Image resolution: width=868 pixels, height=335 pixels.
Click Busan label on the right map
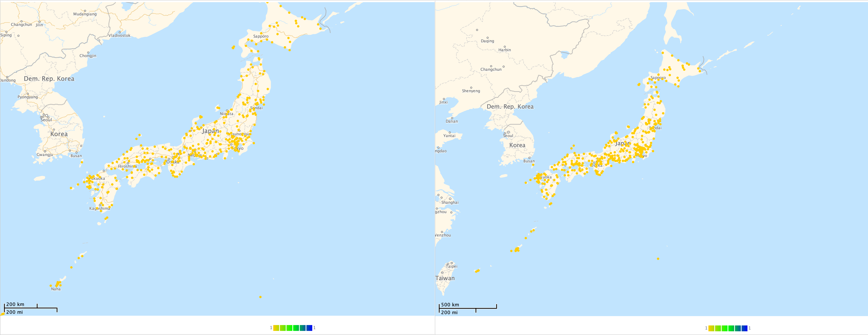click(529, 161)
